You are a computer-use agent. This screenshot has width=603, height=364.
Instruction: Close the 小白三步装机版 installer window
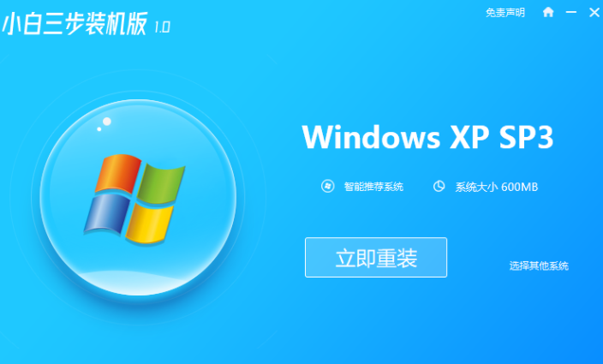click(594, 12)
